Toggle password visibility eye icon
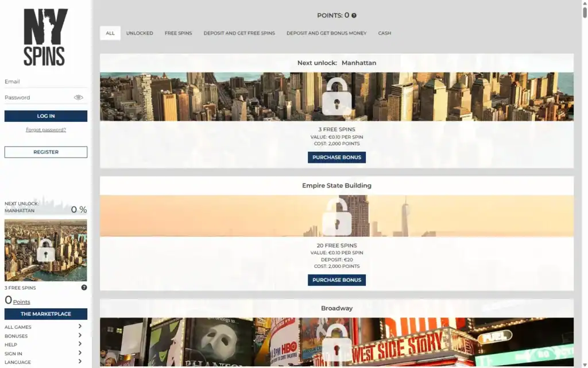 [78, 98]
